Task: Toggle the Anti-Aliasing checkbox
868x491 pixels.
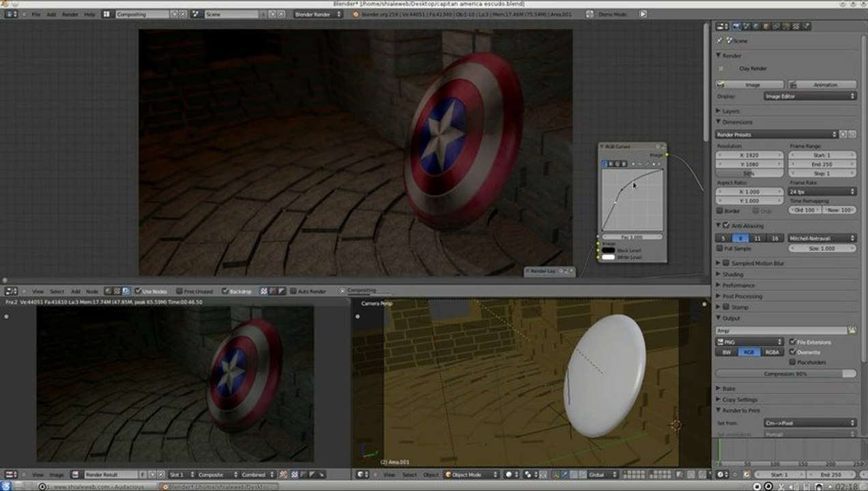Action: tap(726, 226)
